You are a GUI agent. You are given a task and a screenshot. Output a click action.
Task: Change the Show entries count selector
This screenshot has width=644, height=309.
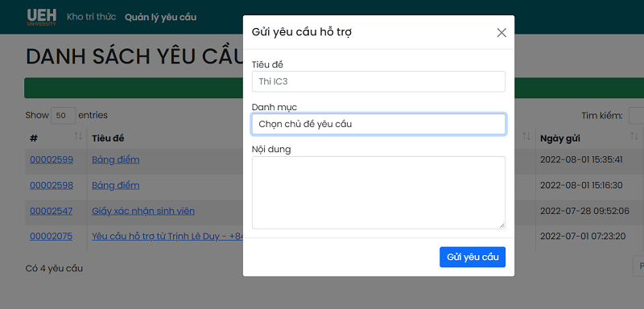[63, 115]
